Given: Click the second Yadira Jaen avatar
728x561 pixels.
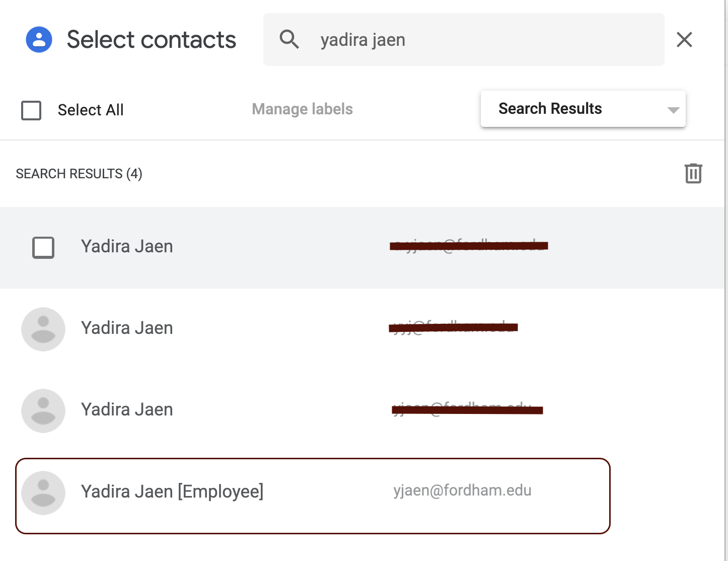Looking at the screenshot, I should (43, 329).
